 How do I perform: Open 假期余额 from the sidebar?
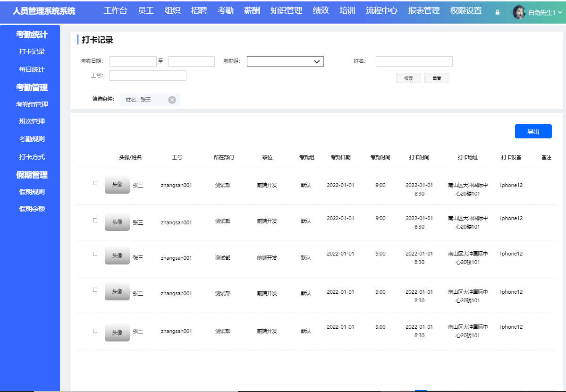click(30, 208)
